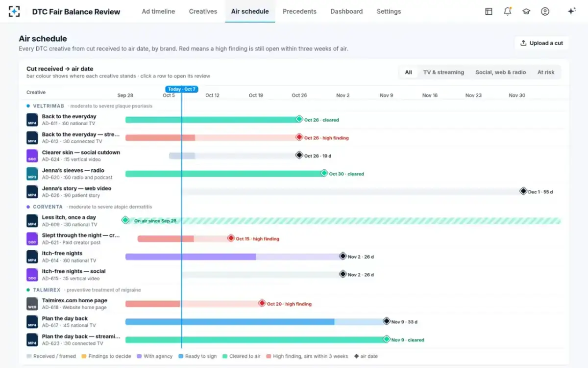Click the High finding legend swatch
The image size is (588, 368).
[x=268, y=356]
